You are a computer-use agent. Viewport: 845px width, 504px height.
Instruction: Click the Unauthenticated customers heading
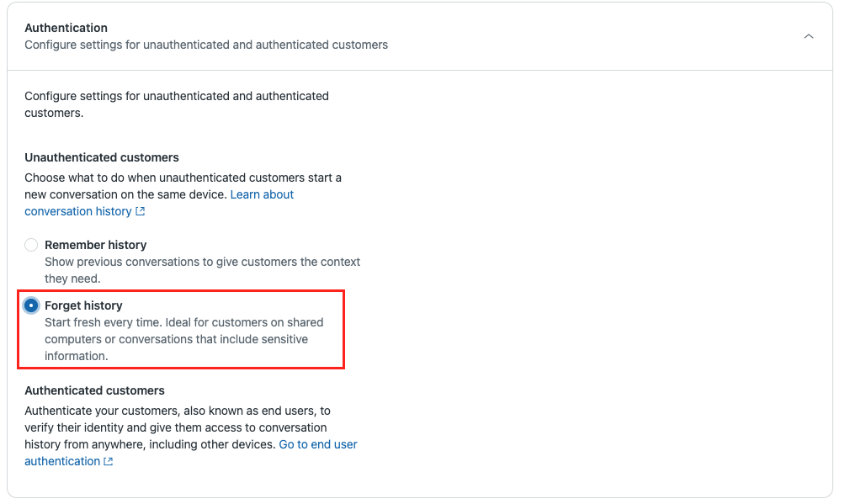coord(102,157)
